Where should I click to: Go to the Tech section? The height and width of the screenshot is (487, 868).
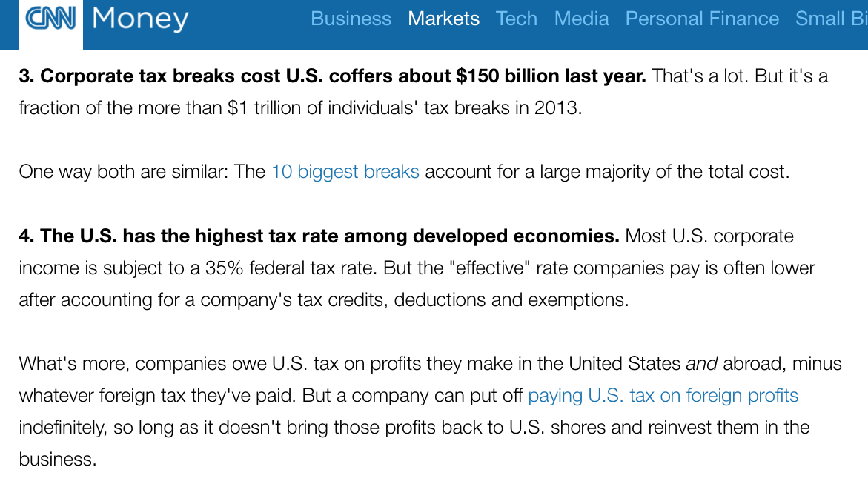[516, 19]
